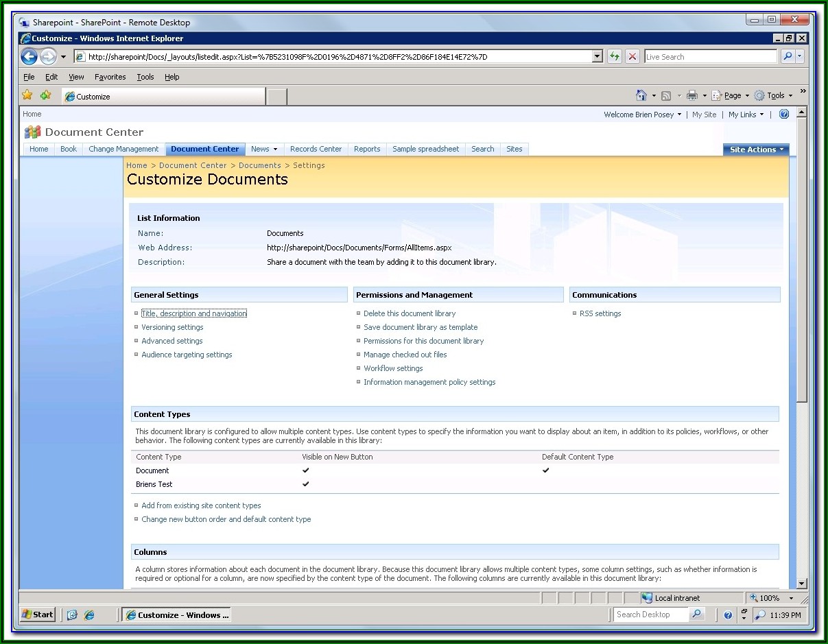828x644 pixels.
Task: Open the browser zoom level dropdown
Action: [791, 598]
